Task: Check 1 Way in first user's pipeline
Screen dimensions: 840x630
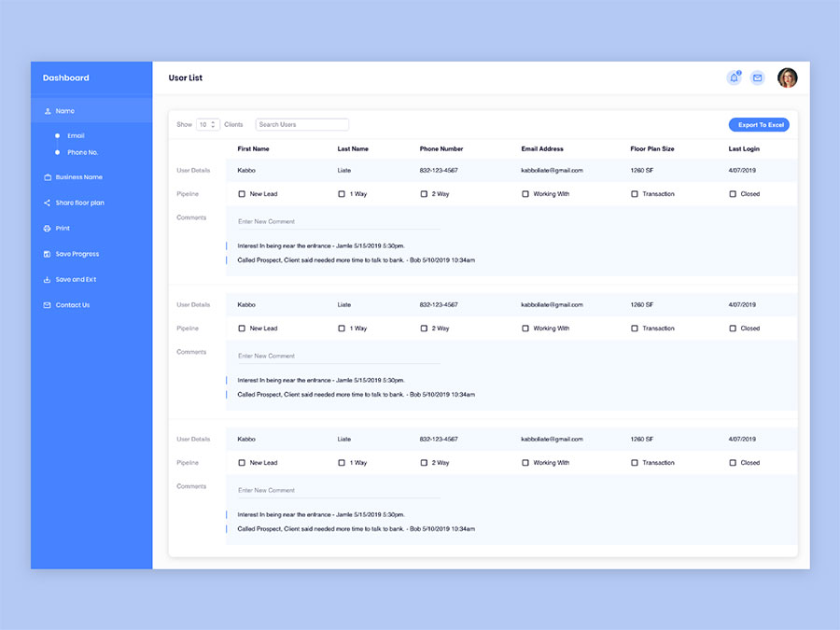Action: coord(342,194)
